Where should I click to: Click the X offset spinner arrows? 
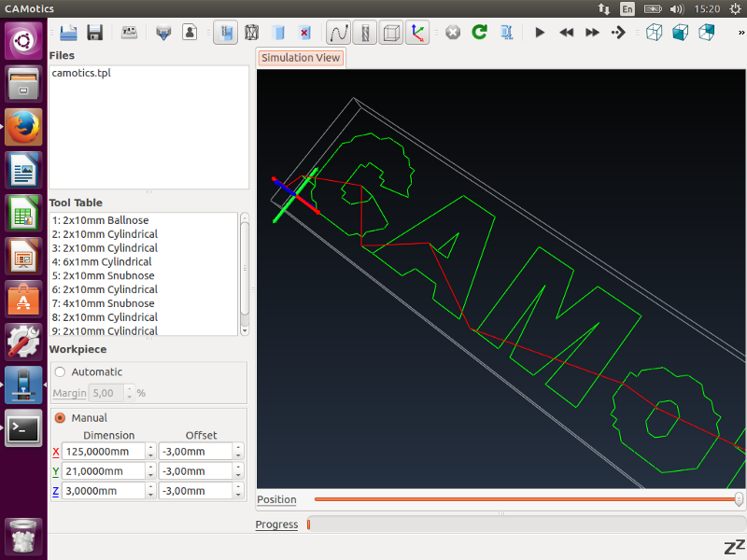(x=239, y=452)
